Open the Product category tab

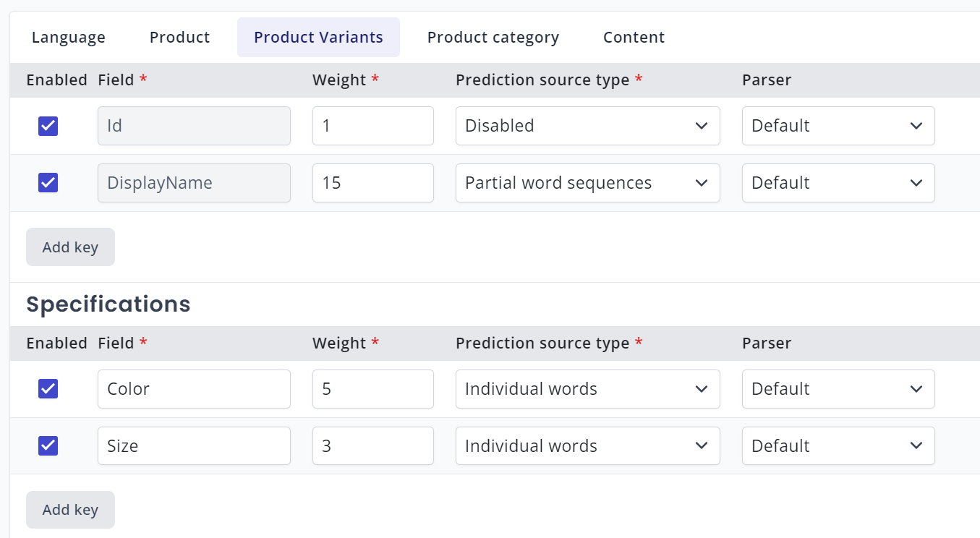point(493,37)
